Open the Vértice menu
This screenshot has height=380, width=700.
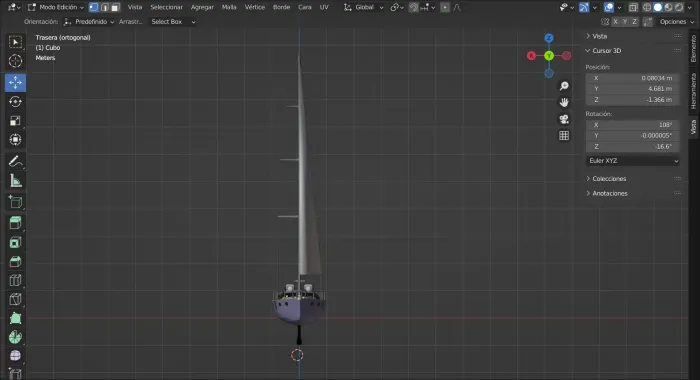[x=254, y=7]
